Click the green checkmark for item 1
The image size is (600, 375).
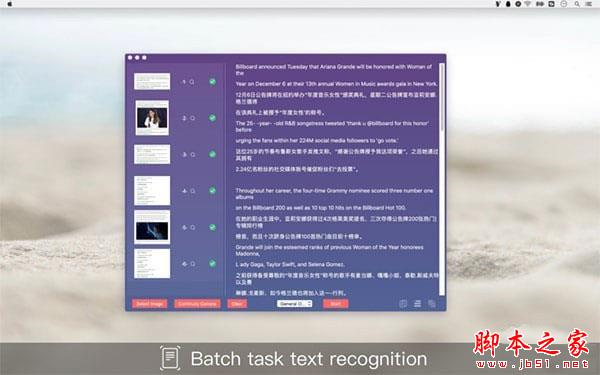212,82
